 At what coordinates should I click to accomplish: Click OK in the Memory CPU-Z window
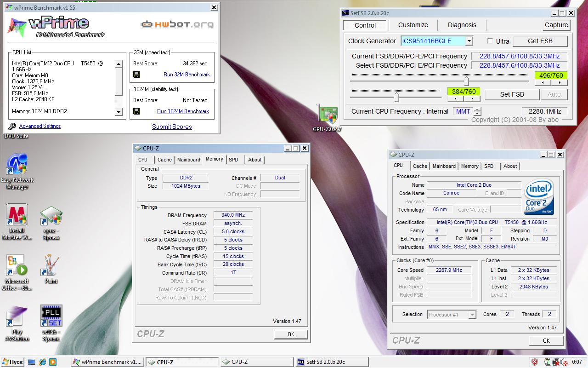click(x=291, y=334)
